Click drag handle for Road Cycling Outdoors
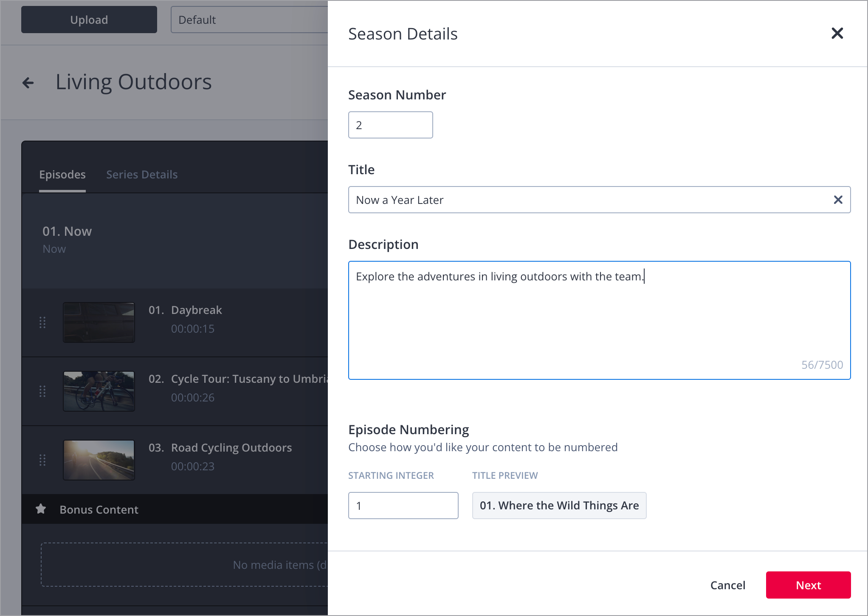The height and width of the screenshot is (616, 868). pyautogui.click(x=42, y=460)
